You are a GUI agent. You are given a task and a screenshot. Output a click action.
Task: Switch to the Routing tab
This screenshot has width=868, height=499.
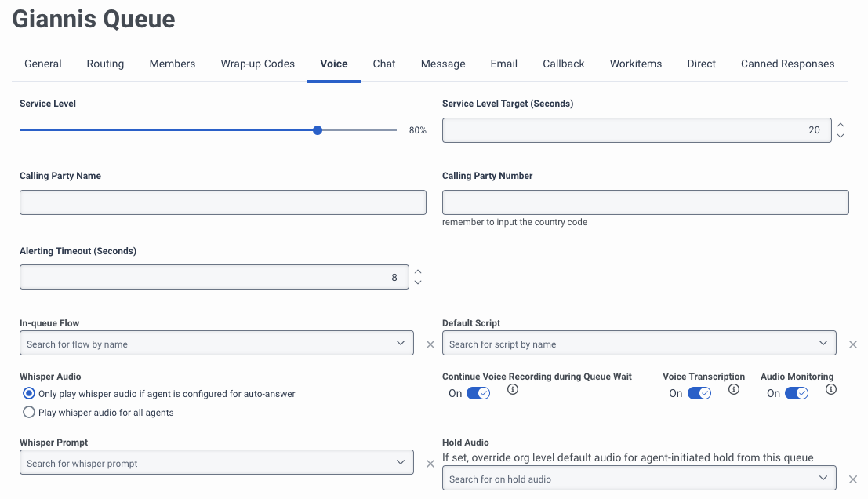pos(105,64)
